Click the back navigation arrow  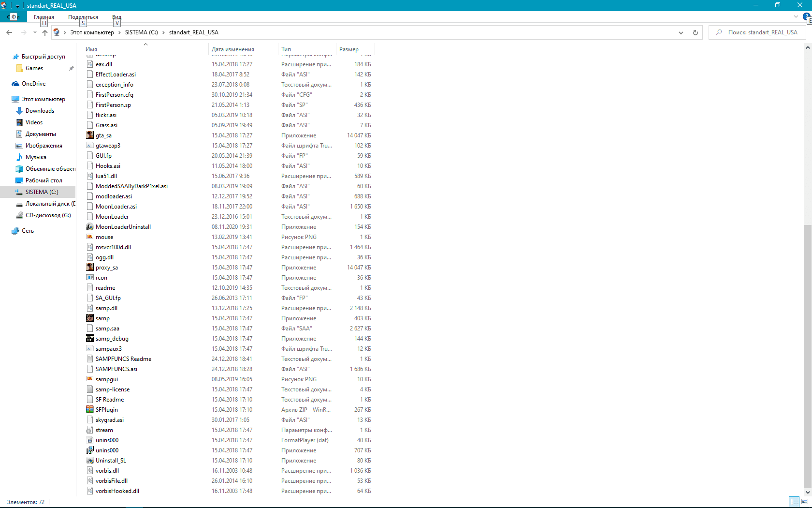(x=9, y=32)
